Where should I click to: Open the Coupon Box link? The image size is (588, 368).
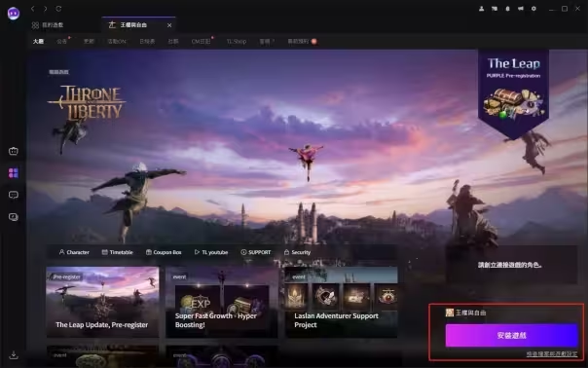pyautogui.click(x=164, y=252)
